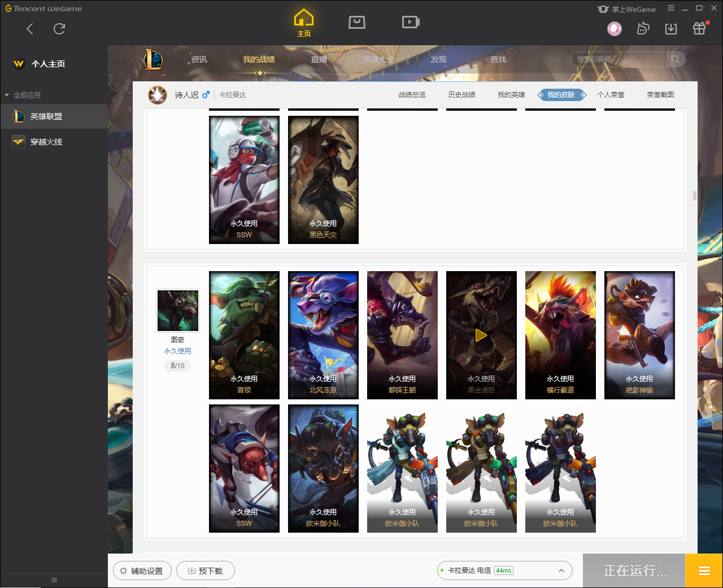This screenshot has width=723, height=588.
Task: Switch to the 英雄大全 tab
Action: pos(378,59)
